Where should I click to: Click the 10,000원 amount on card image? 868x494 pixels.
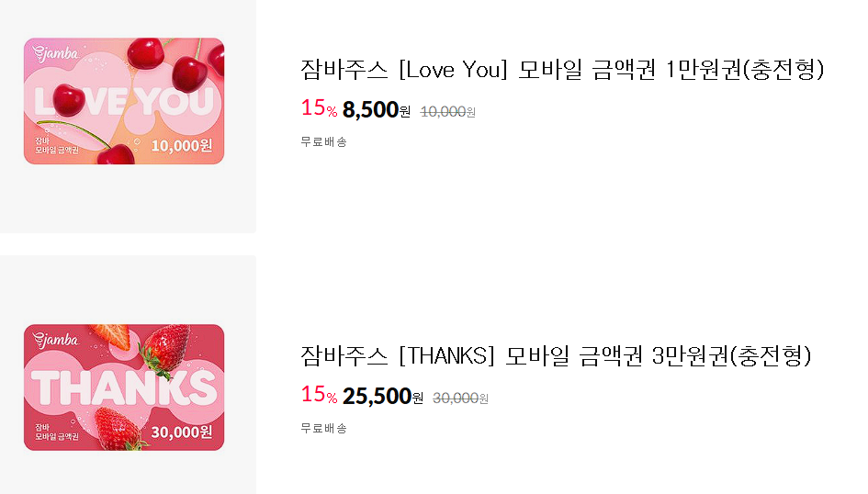(x=182, y=145)
